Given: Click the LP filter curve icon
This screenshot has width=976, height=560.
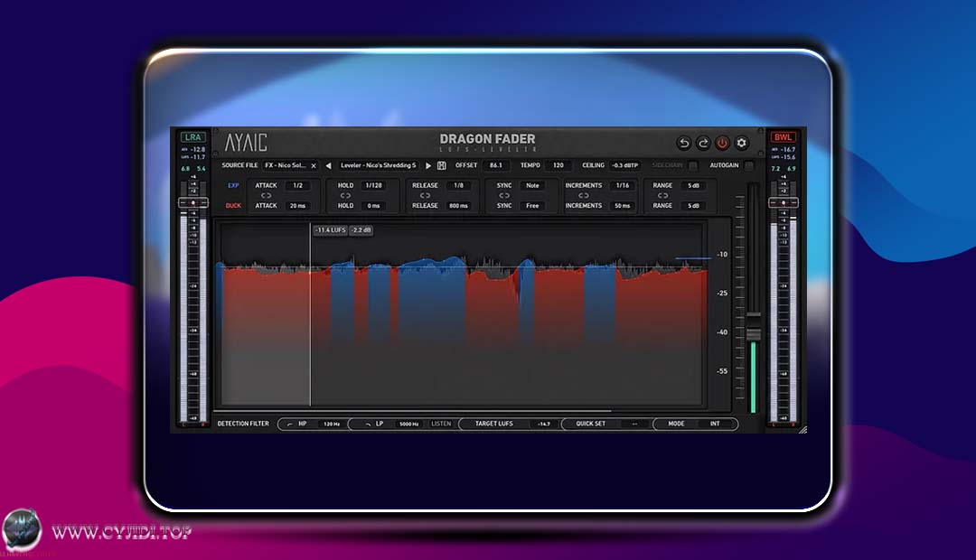Looking at the screenshot, I should pos(368,424).
